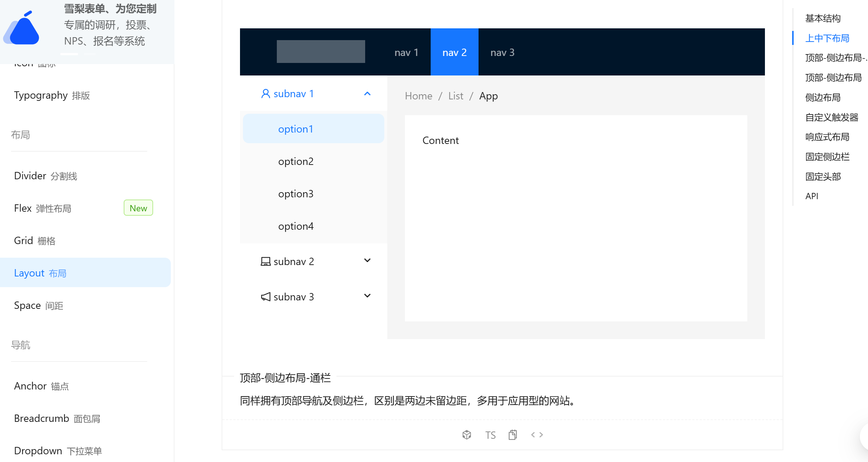Collapse subnav 1 with its up chevron
The image size is (868, 462).
coord(367,94)
